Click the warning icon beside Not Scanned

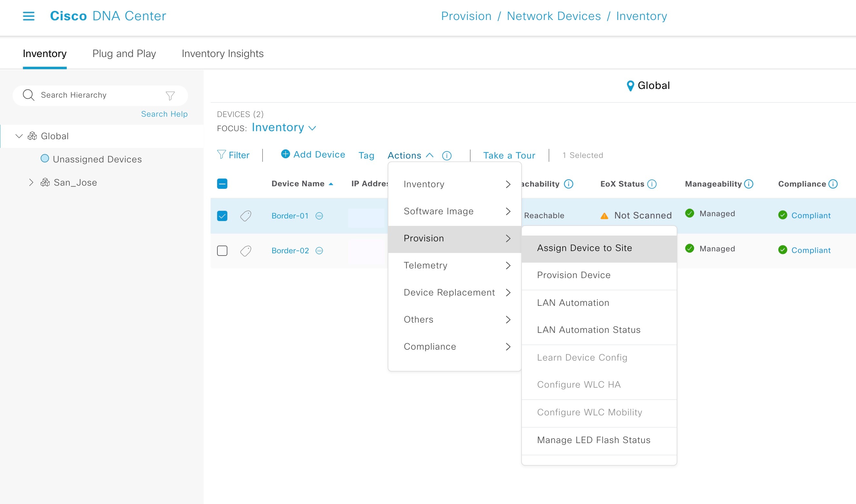pos(604,215)
